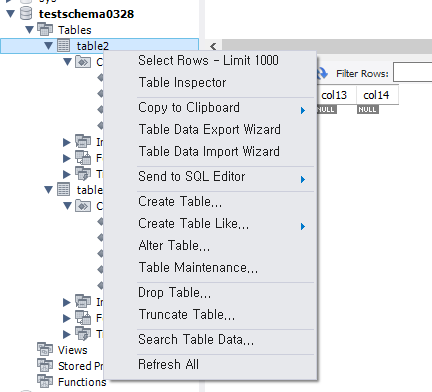Collapse the Tables folder node
This screenshot has width=432, height=392.
[x=29, y=30]
